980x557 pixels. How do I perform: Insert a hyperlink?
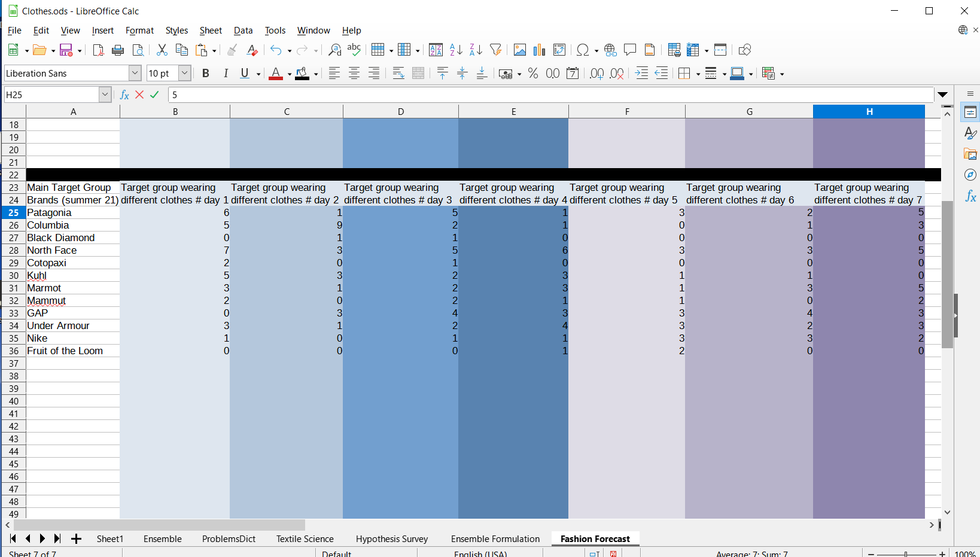pos(610,50)
